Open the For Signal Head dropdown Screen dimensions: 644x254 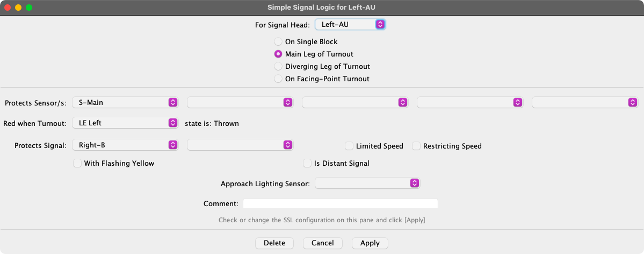click(x=350, y=24)
